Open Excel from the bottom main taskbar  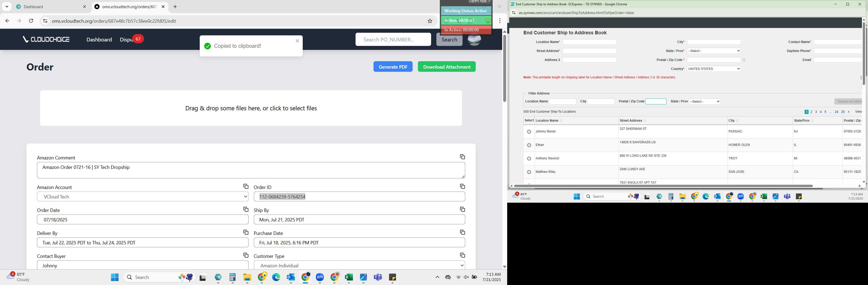349,277
